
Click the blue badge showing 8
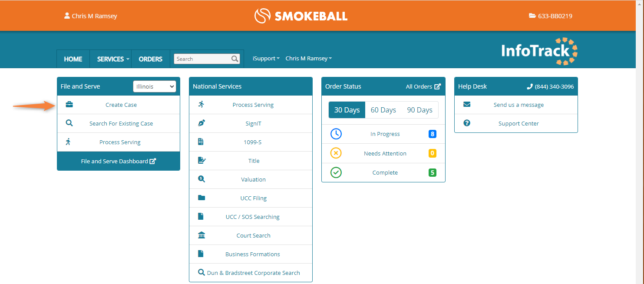click(x=432, y=134)
